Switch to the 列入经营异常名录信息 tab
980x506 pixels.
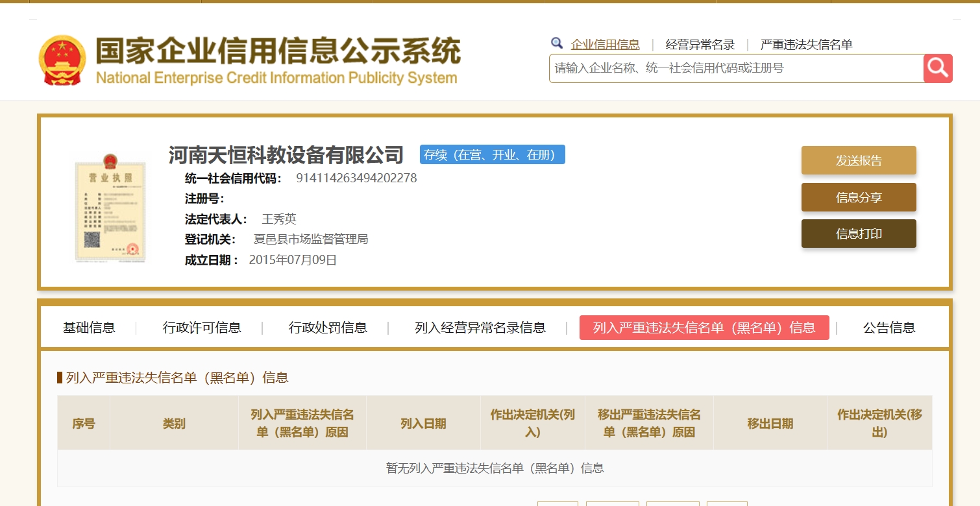coord(480,328)
